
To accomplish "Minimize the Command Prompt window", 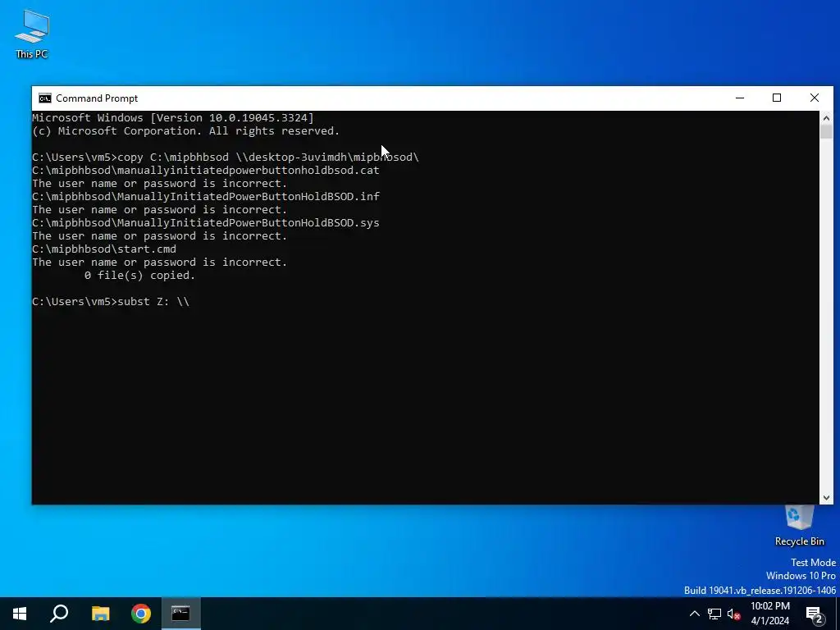I will coord(740,98).
